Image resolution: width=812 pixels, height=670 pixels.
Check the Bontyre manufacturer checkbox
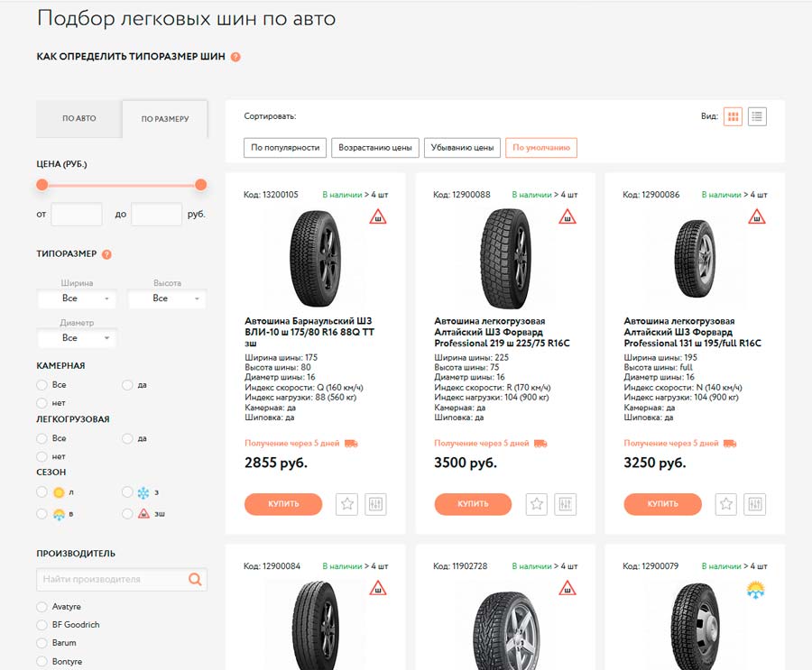[x=42, y=662]
